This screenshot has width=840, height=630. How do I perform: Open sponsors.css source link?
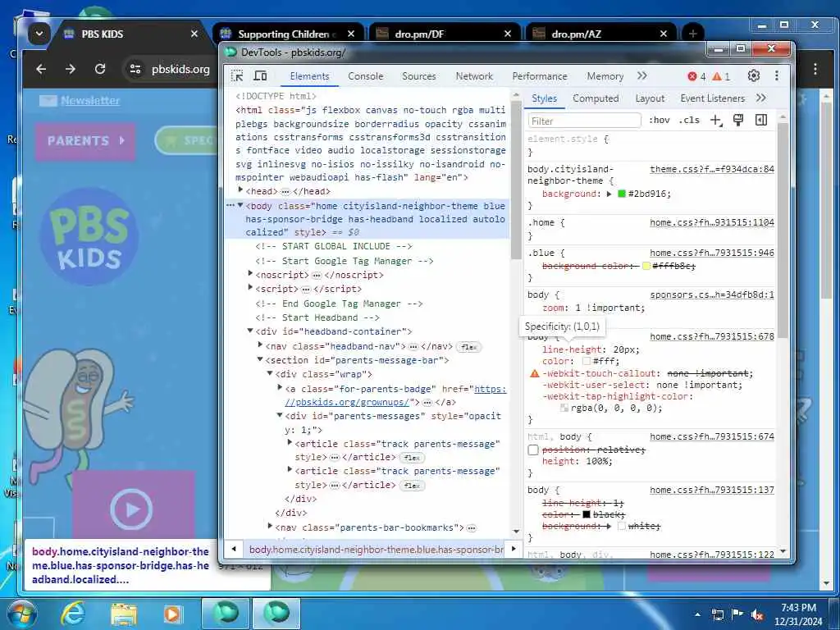pyautogui.click(x=712, y=294)
